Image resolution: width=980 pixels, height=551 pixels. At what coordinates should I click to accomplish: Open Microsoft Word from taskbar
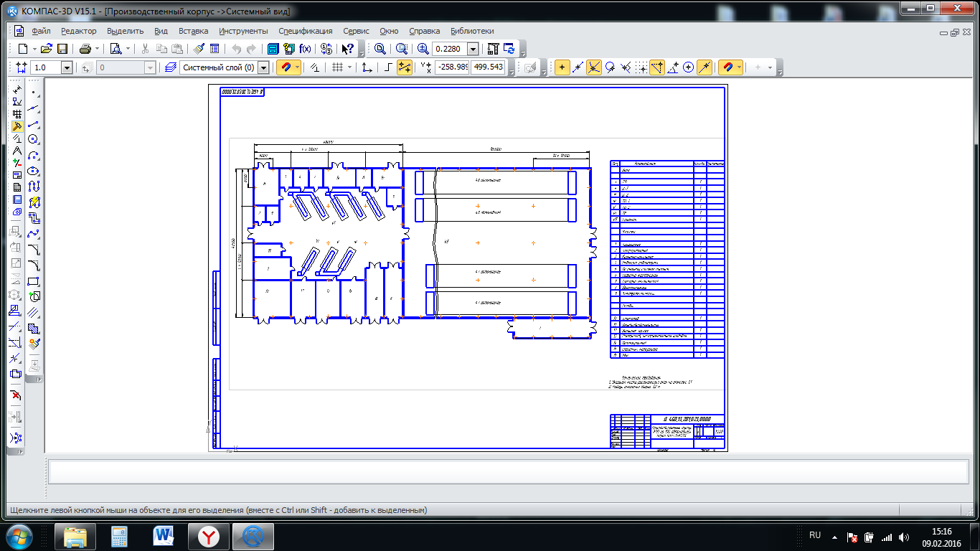coord(164,536)
